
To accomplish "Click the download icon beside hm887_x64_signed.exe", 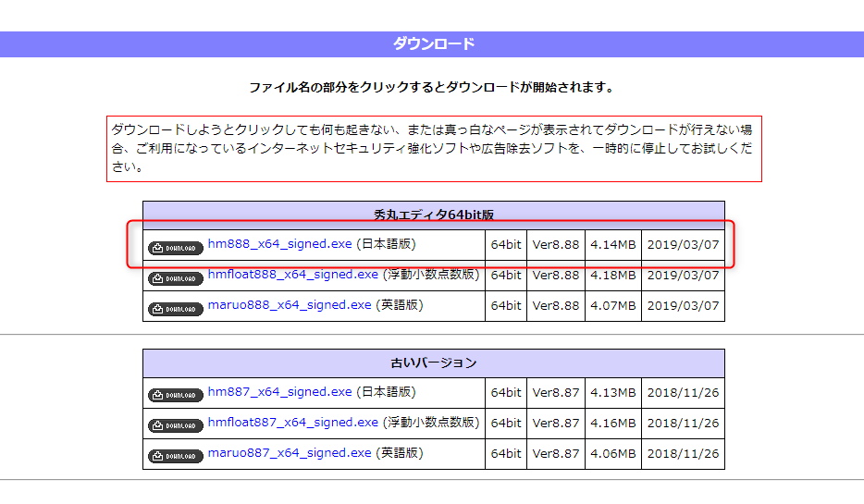I will [x=176, y=395].
